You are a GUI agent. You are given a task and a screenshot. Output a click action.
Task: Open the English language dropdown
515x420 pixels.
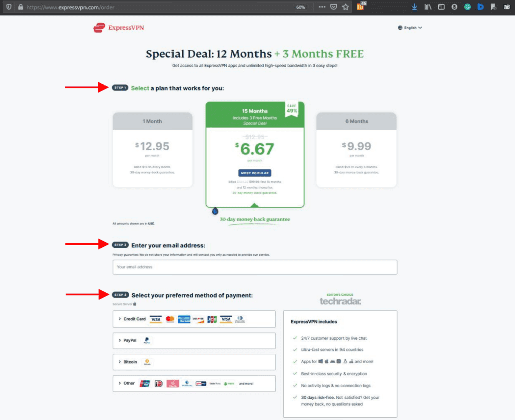pos(410,28)
